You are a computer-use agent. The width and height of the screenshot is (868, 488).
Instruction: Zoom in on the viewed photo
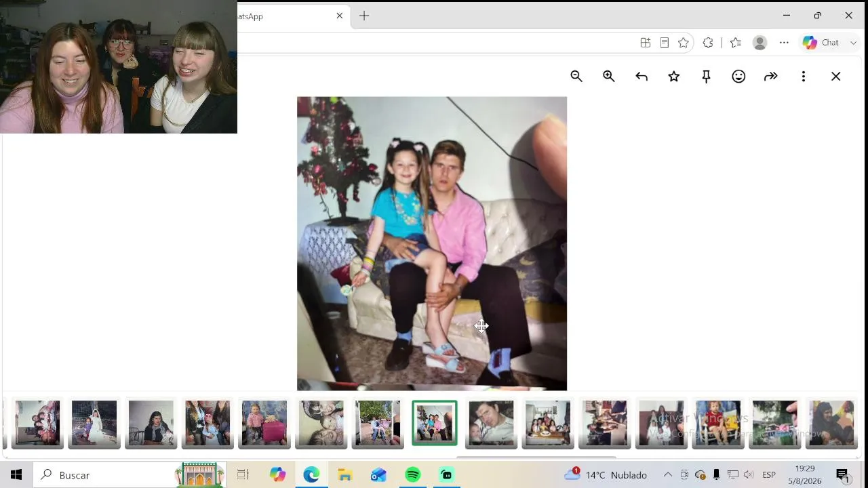pyautogui.click(x=609, y=77)
